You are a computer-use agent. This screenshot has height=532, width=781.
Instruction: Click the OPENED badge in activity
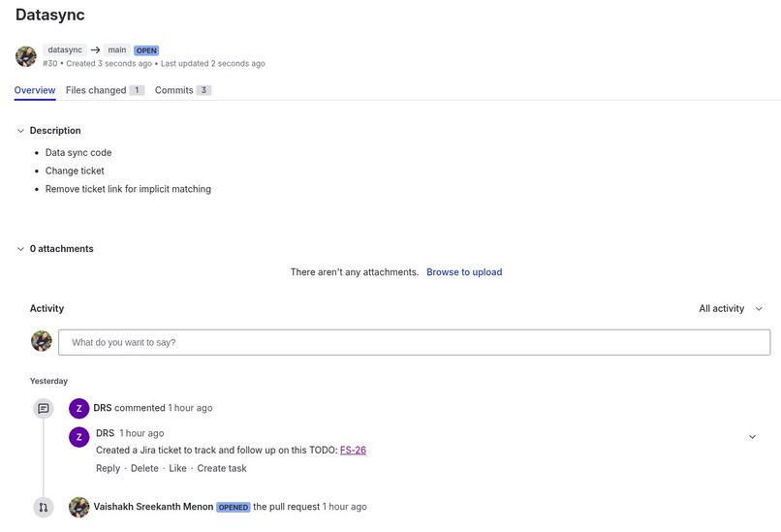point(234,507)
